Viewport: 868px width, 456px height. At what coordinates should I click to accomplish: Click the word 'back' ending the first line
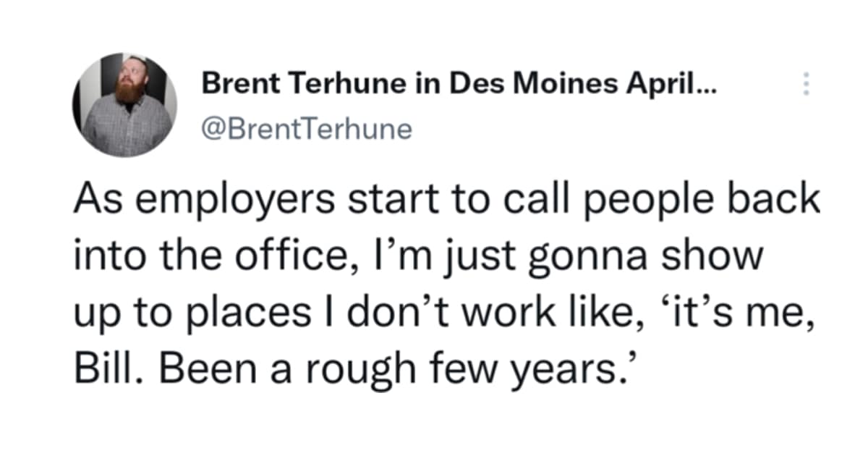pos(783,200)
